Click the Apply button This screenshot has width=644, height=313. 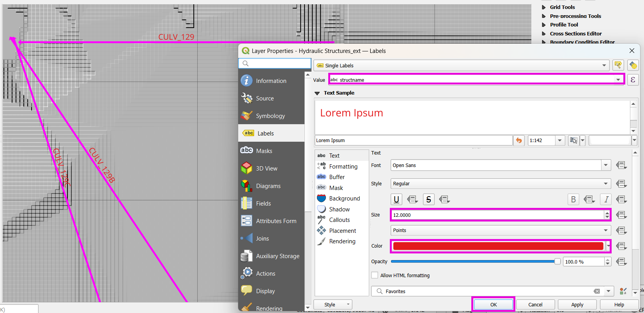click(x=577, y=304)
